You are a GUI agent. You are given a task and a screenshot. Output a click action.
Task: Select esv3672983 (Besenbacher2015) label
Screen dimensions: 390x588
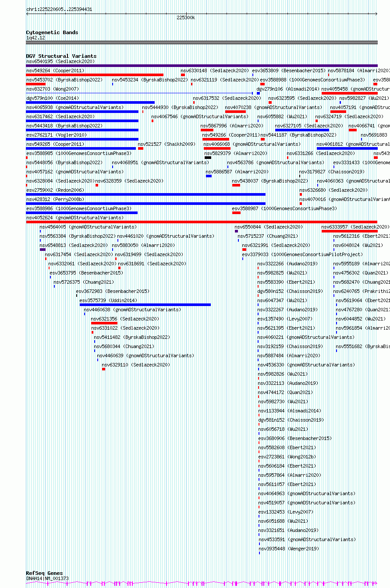(x=113, y=291)
